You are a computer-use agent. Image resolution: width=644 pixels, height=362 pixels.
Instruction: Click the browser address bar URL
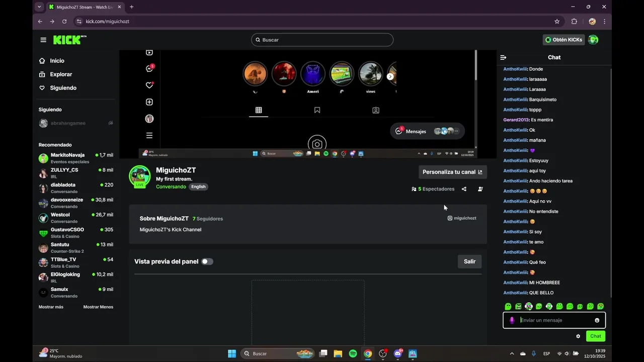pos(107,22)
